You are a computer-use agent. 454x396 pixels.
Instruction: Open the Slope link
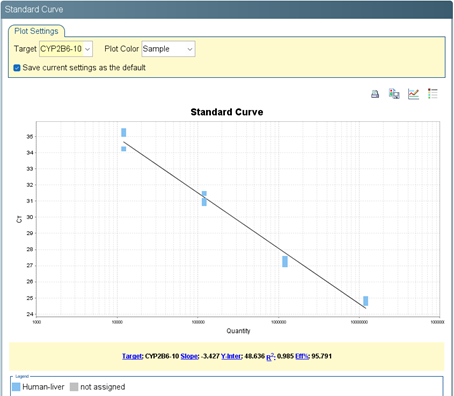pyautogui.click(x=189, y=356)
